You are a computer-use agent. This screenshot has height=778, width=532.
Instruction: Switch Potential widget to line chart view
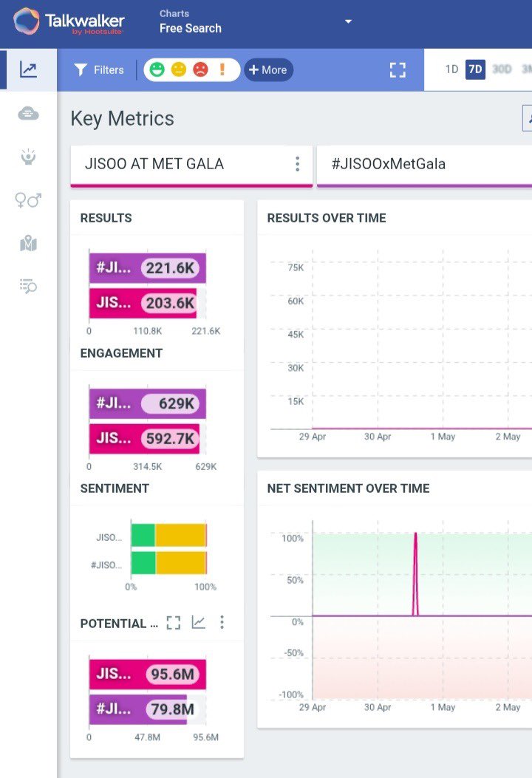click(x=199, y=622)
